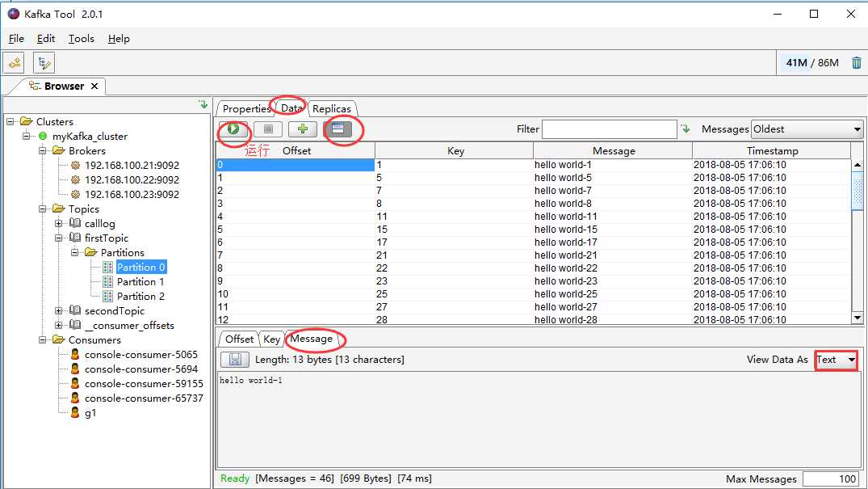Select Partition 1 in the tree

click(x=140, y=281)
